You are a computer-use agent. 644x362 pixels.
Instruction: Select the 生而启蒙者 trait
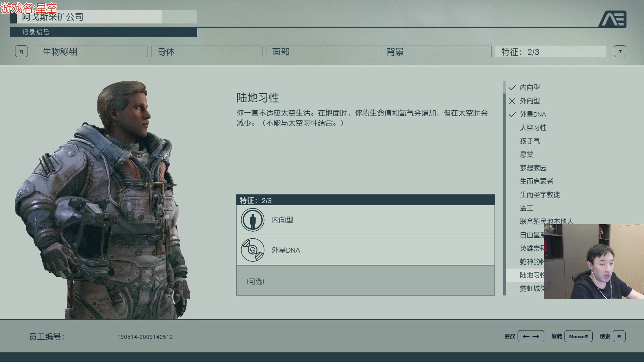tap(536, 181)
